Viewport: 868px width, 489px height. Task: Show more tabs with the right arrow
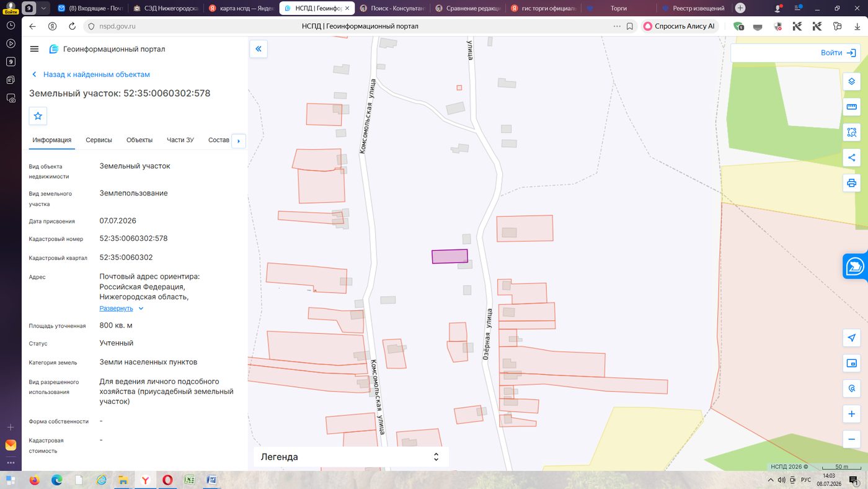[x=239, y=141]
